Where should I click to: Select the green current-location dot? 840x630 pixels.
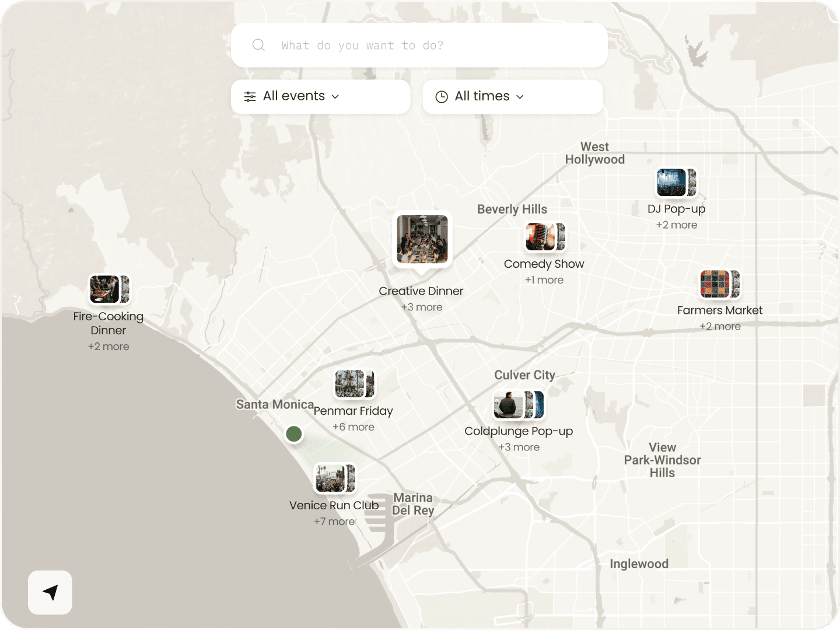click(x=294, y=434)
